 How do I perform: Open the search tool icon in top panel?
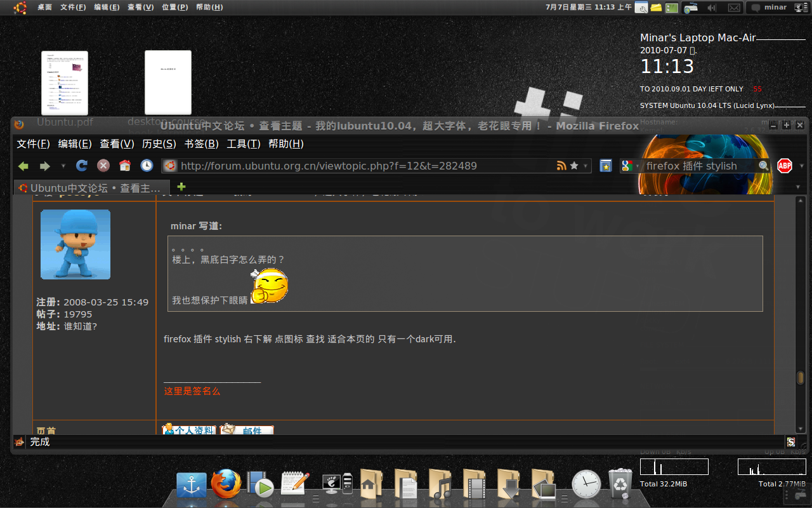point(641,8)
